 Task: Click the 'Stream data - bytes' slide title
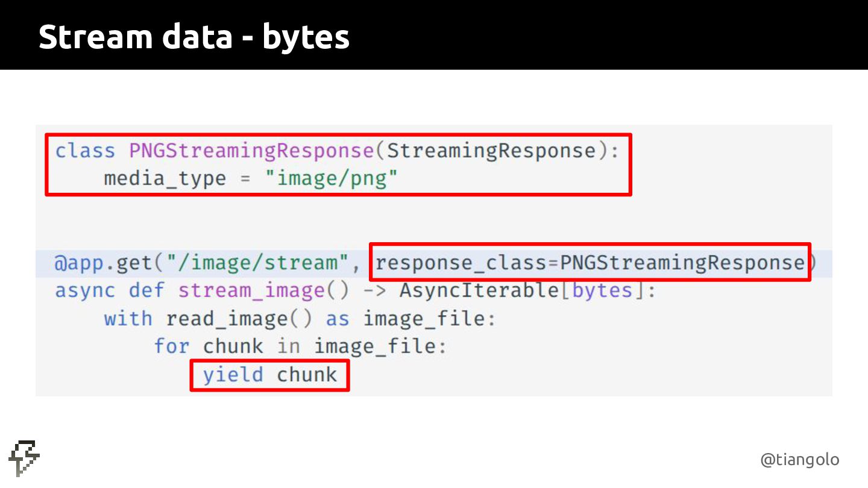(x=194, y=37)
